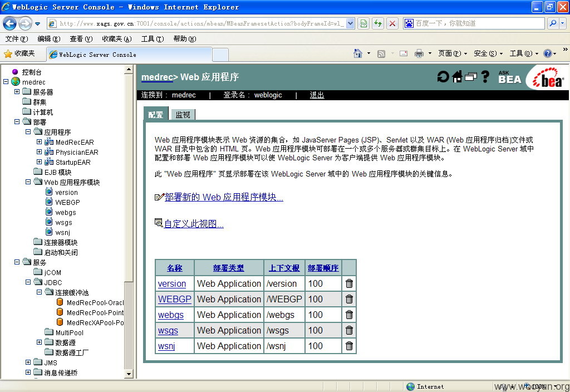Image resolution: width=570 pixels, height=392 pixels.
Task: Collapse the medrec domain node
Action: point(6,82)
